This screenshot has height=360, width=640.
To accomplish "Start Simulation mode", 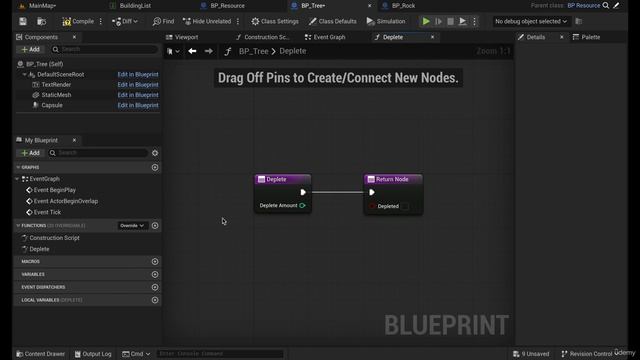I will click(386, 21).
